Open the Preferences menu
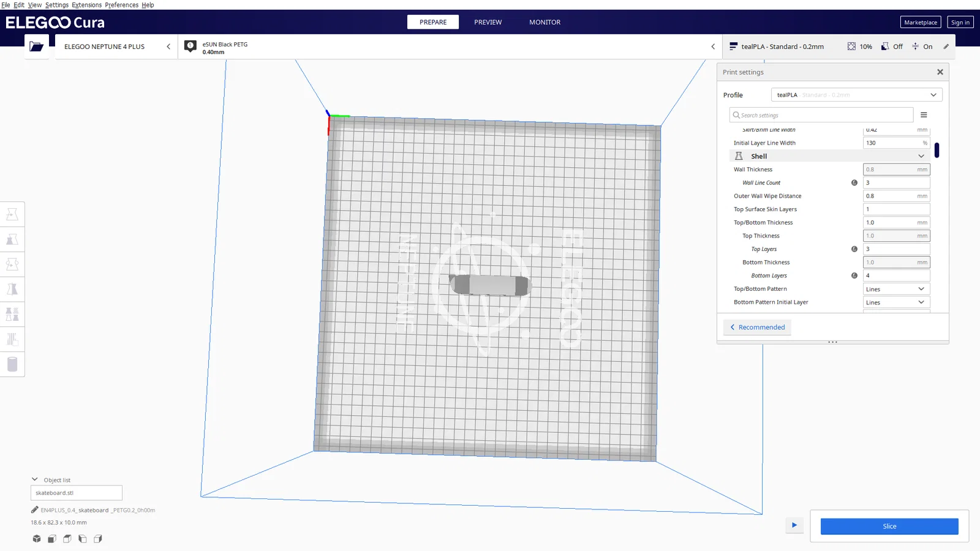Screen dimensions: 980x551 [x=122, y=5]
